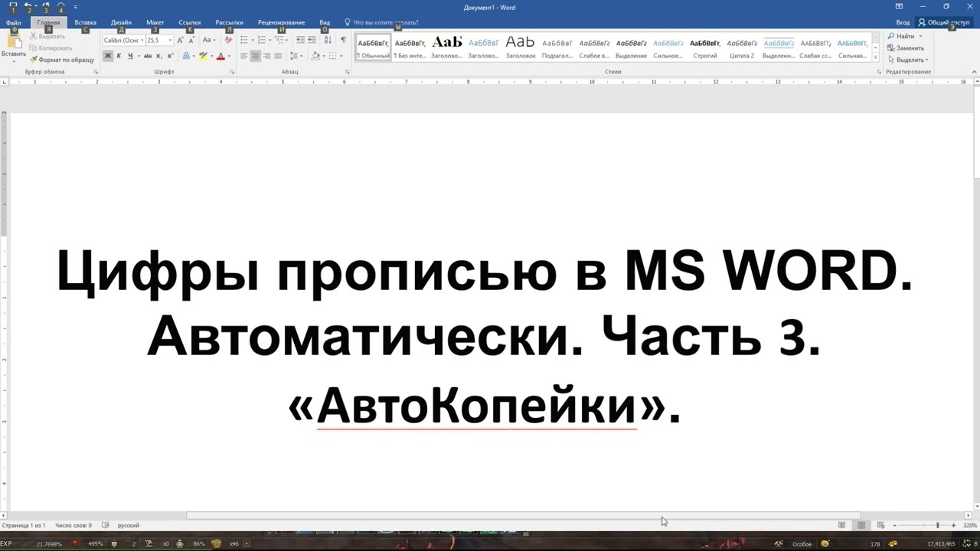Open the font size dropdown showing 25,5
The width and height of the screenshot is (980, 551).
tap(171, 40)
